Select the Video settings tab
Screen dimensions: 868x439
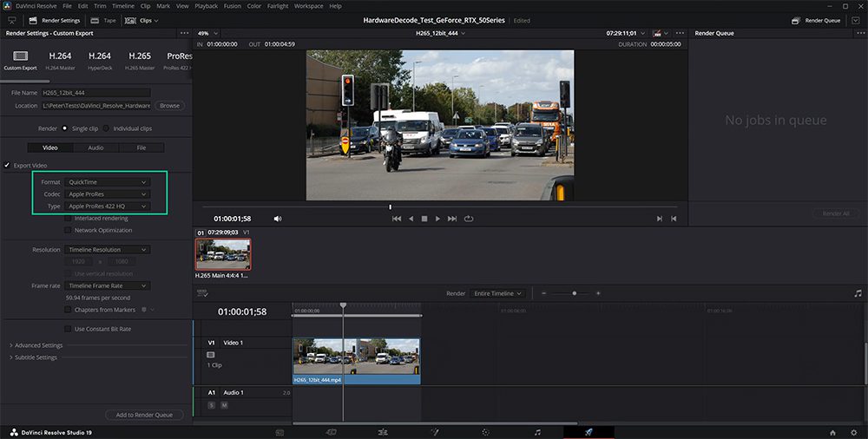[x=50, y=147]
